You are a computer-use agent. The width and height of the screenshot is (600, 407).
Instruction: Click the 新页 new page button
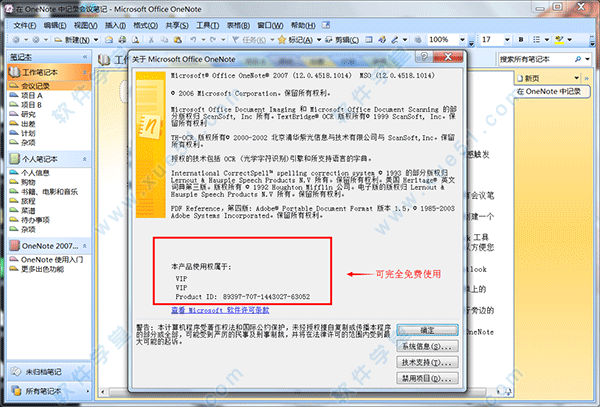[528, 78]
